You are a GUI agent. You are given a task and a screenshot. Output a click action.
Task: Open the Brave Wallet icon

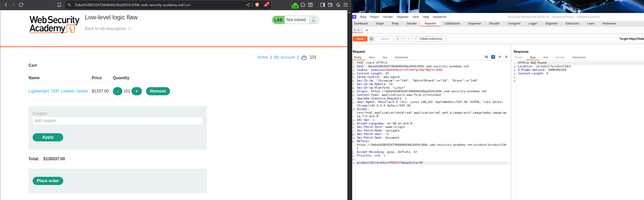pyautogui.click(x=330, y=5)
